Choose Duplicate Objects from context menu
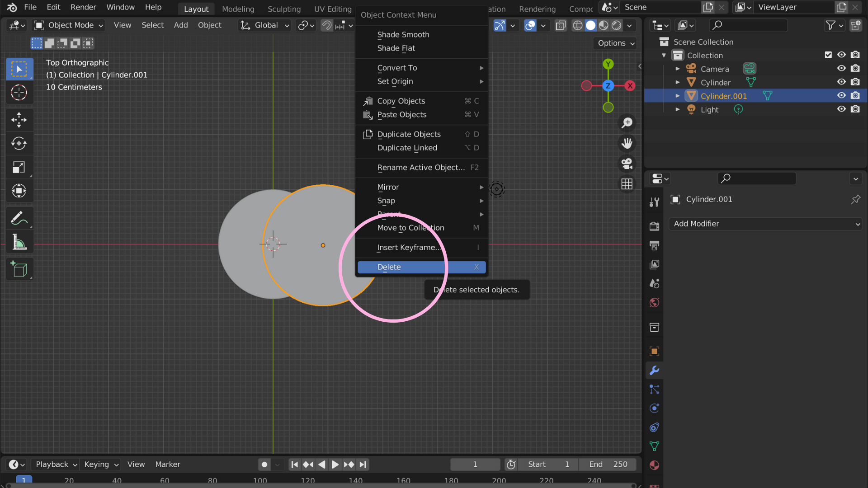 coord(409,134)
